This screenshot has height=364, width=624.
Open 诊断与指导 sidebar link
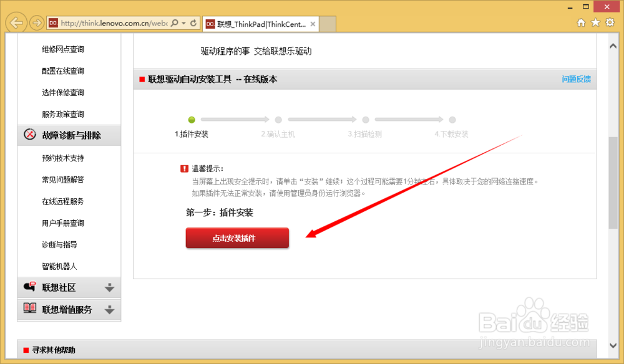[x=59, y=245]
